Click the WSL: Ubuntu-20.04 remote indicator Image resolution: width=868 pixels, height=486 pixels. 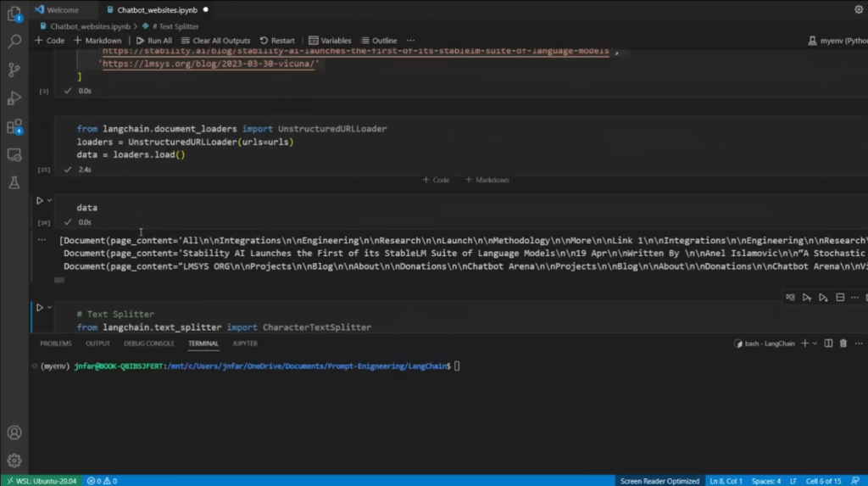[x=41, y=481]
